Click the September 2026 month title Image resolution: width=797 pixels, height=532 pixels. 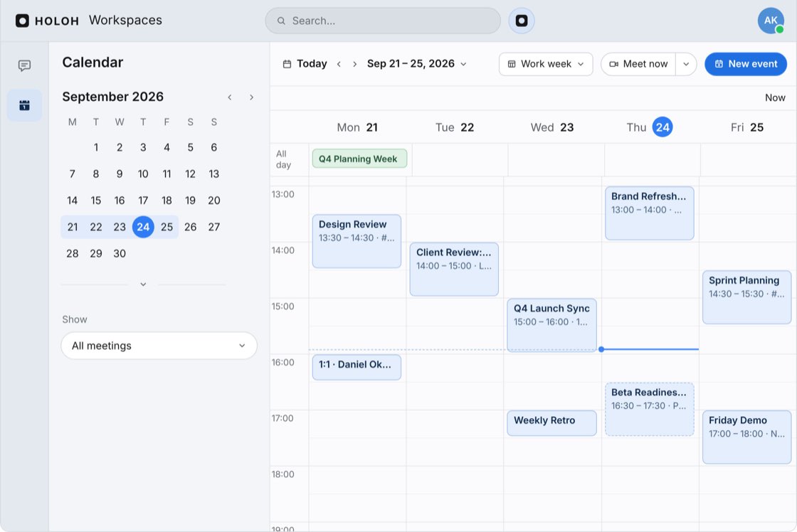coord(113,97)
